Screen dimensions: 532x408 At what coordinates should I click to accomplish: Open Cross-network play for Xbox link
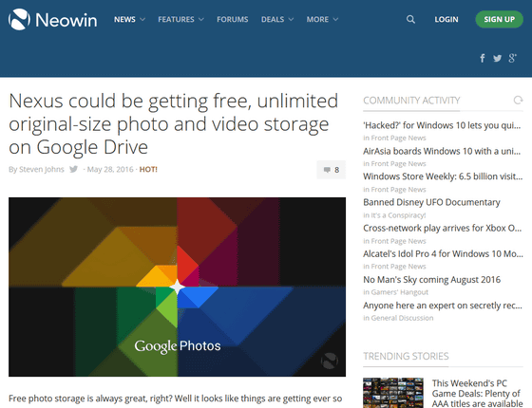click(x=443, y=228)
